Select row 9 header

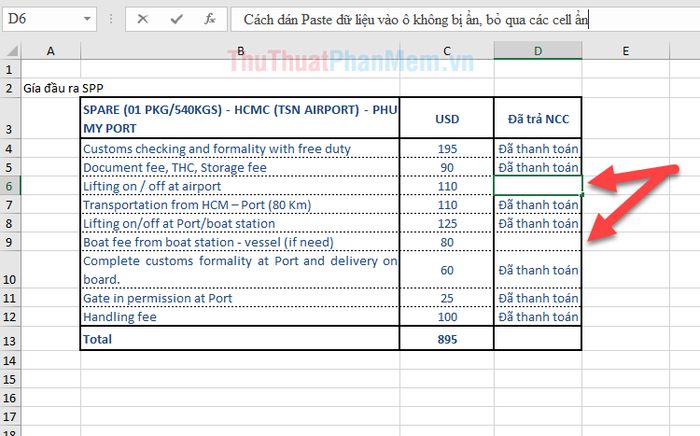(10, 242)
